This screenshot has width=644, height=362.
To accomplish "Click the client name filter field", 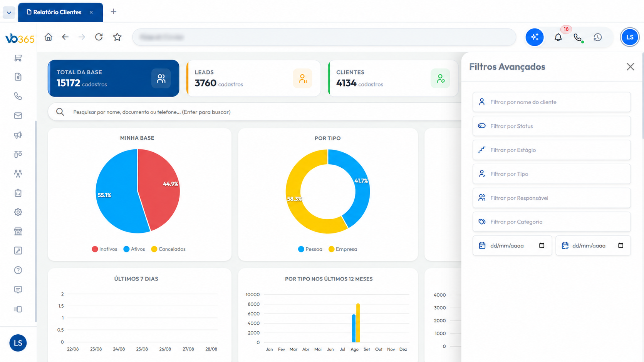I will tap(552, 102).
